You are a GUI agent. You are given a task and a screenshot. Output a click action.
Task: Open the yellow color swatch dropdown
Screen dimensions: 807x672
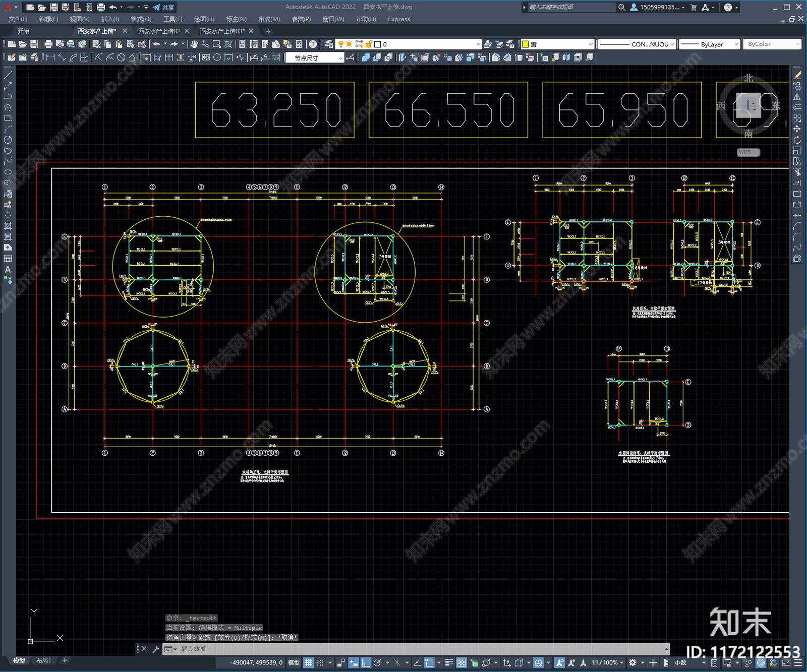click(557, 44)
